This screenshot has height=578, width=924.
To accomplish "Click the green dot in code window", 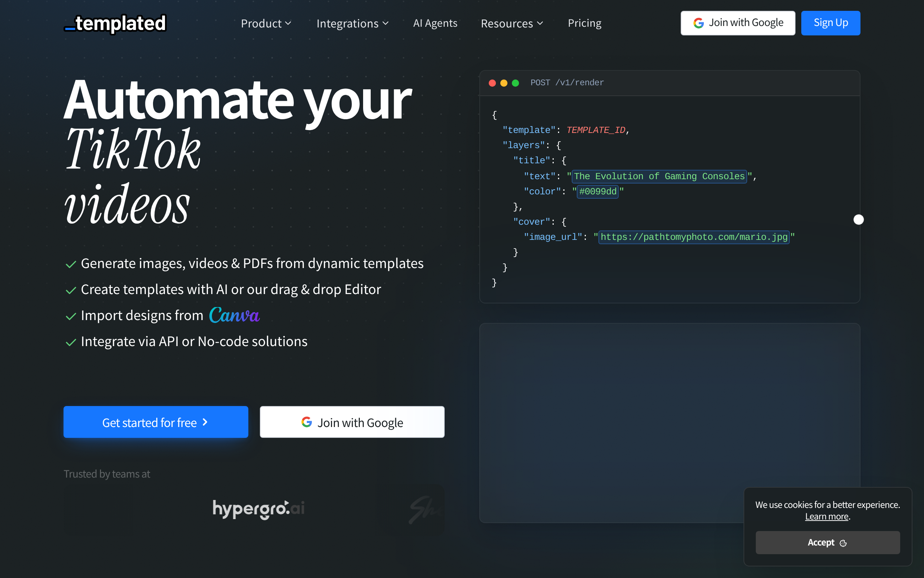I will tap(515, 83).
